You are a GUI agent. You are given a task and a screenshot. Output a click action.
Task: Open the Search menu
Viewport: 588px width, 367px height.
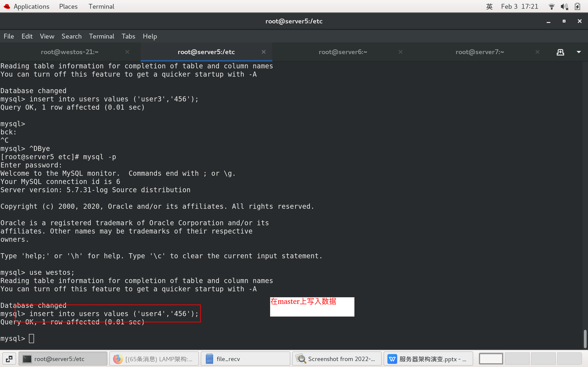(71, 36)
